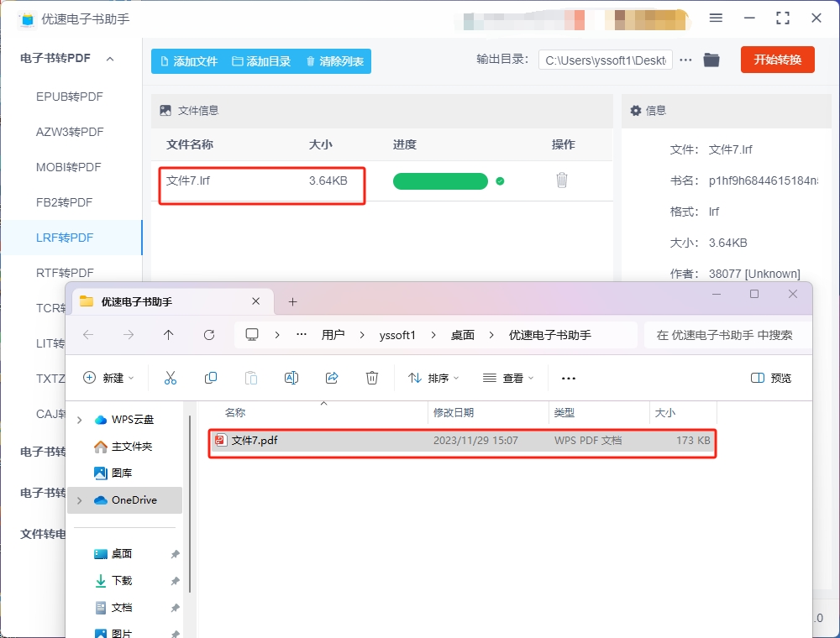Navigate to 桌面 in breadcrumb

(x=462, y=335)
